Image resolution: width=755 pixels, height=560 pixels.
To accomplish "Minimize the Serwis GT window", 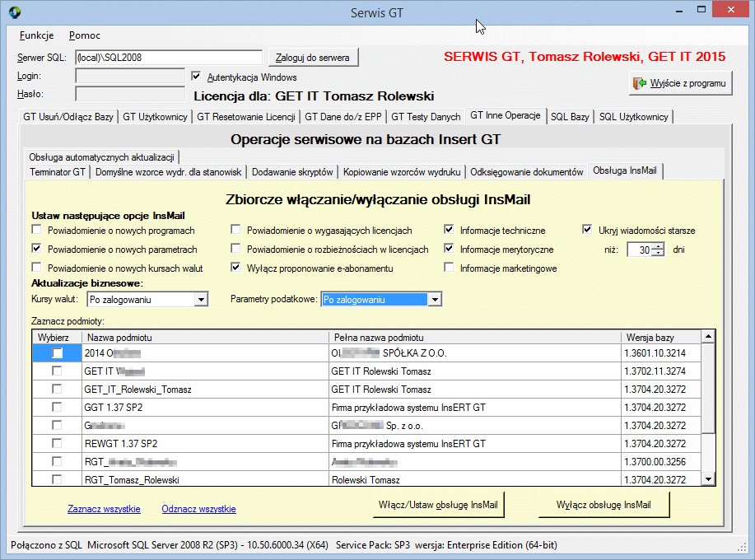I will 679,11.
